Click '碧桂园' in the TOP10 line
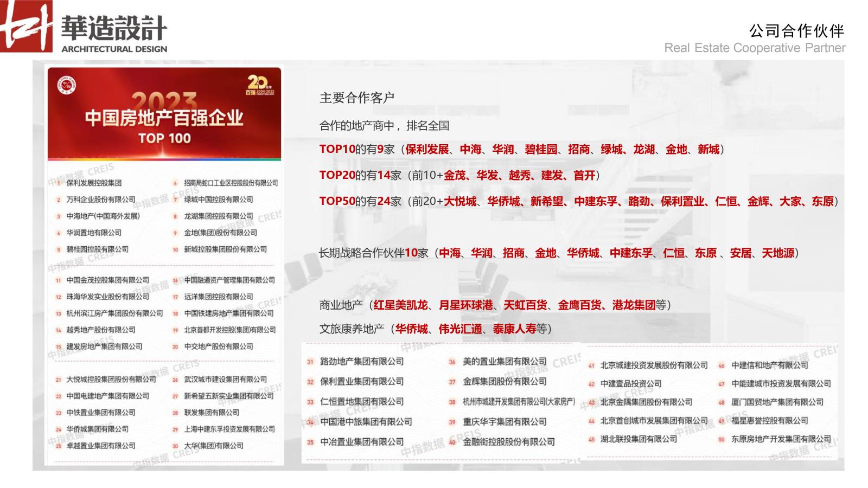The image size is (868, 488). click(541, 149)
